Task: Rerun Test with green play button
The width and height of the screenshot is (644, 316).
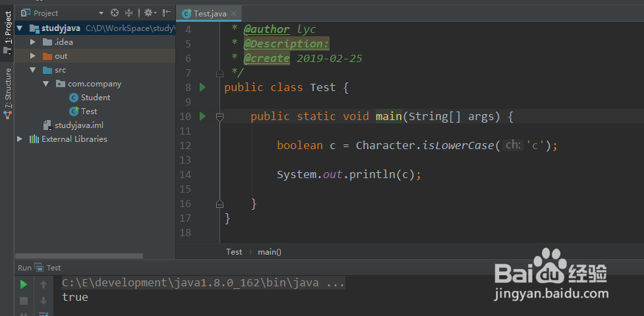Action: [24, 284]
